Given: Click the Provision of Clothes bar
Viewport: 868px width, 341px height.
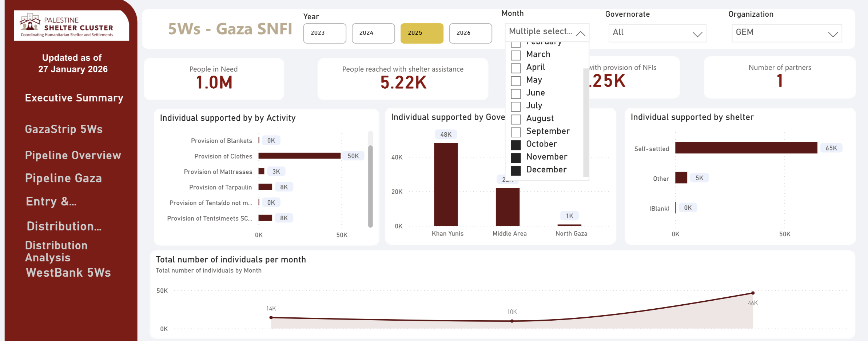Looking at the screenshot, I should (x=299, y=156).
